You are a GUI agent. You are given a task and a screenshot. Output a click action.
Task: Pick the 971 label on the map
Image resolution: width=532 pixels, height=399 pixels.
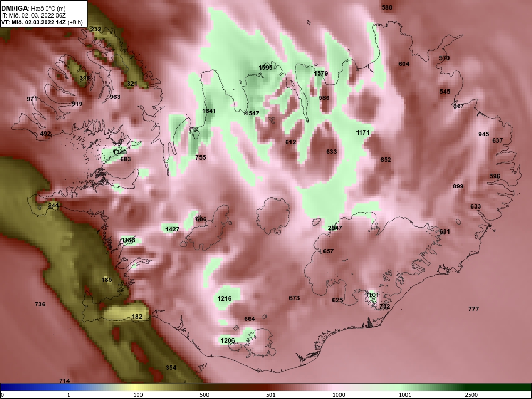click(x=32, y=99)
